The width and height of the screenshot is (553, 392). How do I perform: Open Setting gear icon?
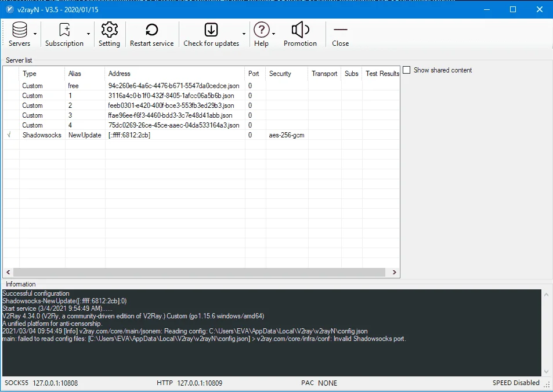tap(109, 30)
